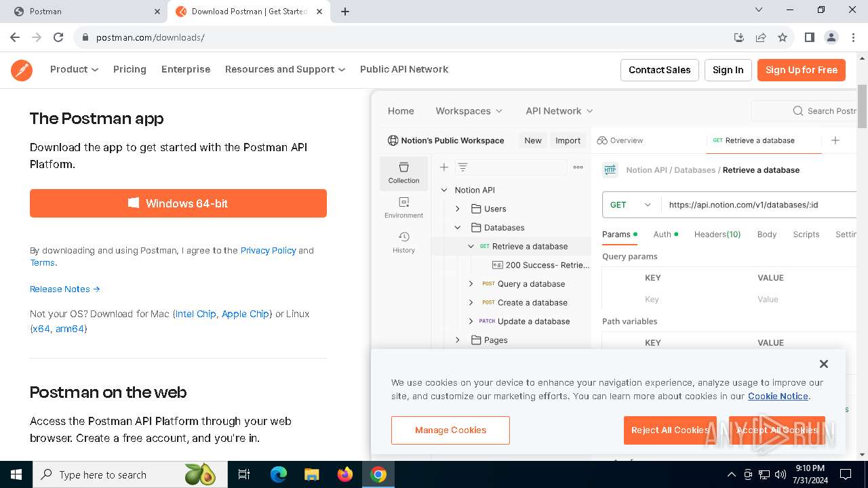Close the Download Postman tab
This screenshot has height=488, width=868.
320,12
